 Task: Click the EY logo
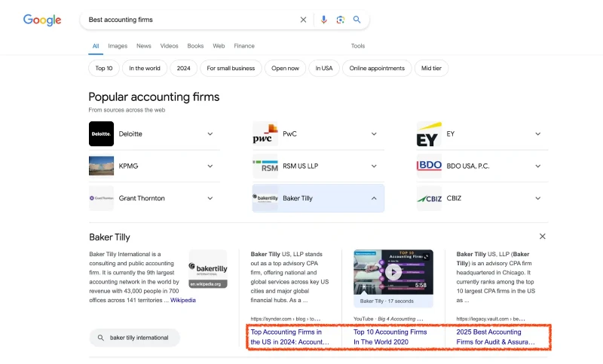429,133
